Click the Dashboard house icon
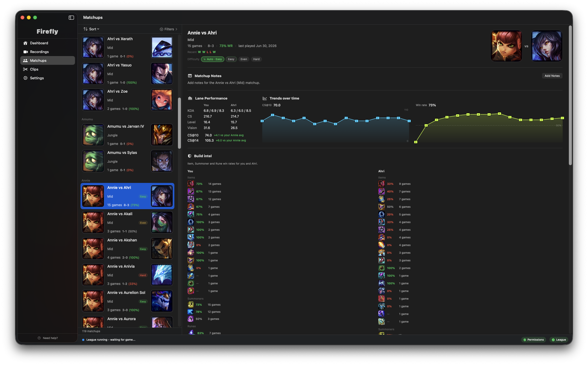This screenshot has height=365, width=588. coord(25,43)
